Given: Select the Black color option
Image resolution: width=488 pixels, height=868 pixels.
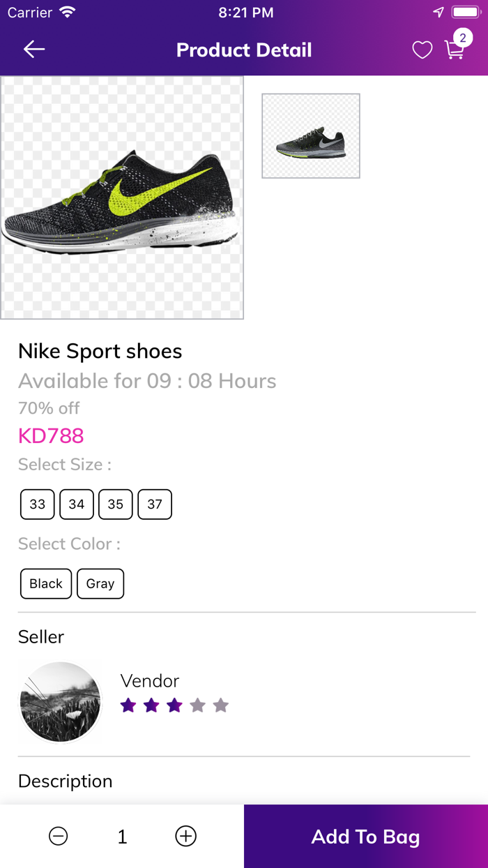Looking at the screenshot, I should [46, 584].
